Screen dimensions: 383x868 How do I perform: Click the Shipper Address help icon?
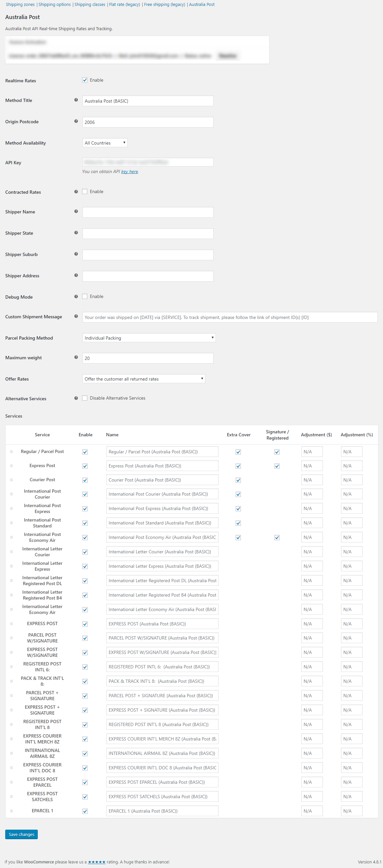click(x=76, y=275)
